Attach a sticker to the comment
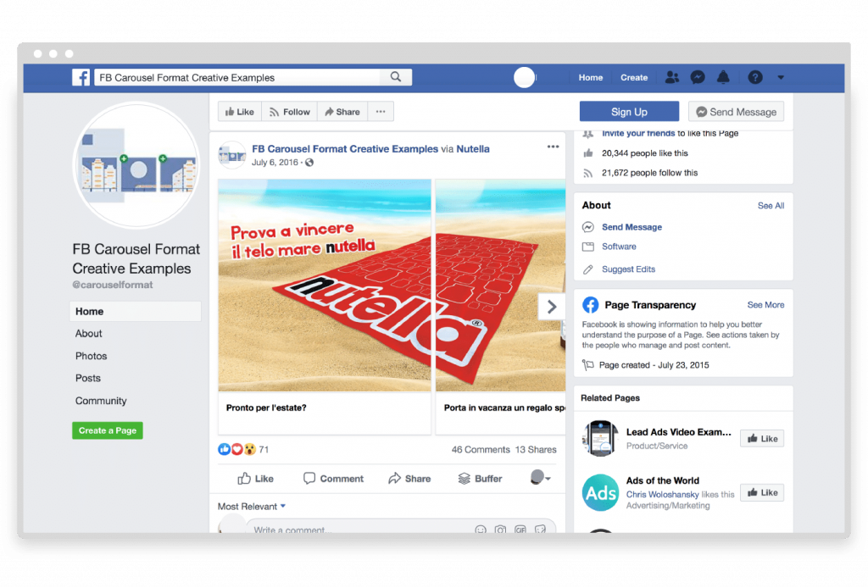 [x=541, y=529]
